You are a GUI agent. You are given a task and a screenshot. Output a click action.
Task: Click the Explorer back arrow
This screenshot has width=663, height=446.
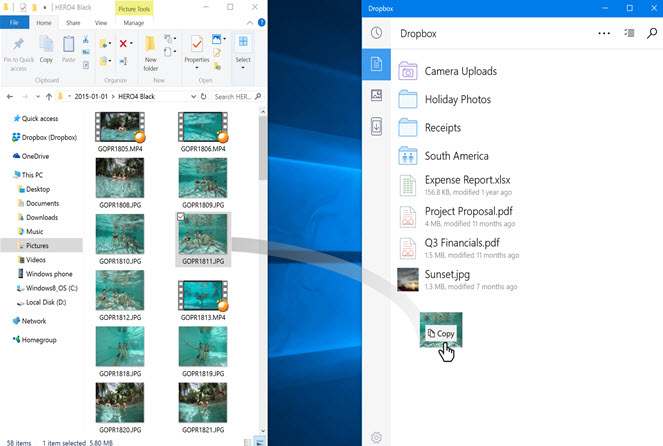click(10, 97)
